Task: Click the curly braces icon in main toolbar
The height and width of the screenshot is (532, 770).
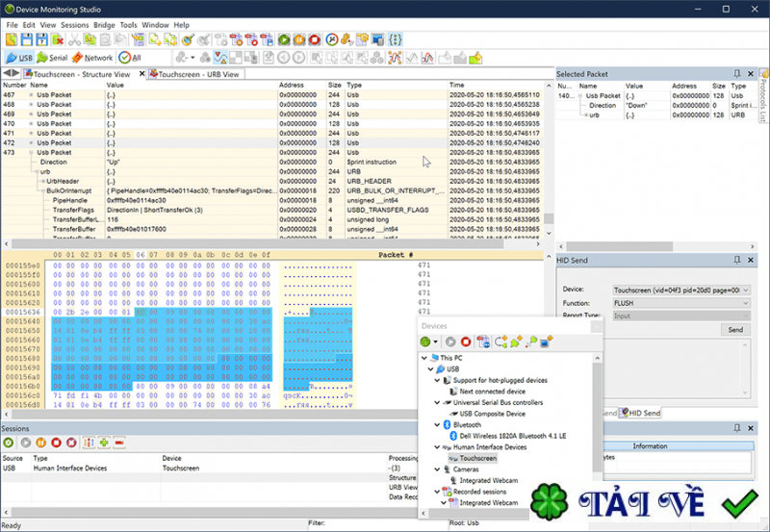Action: tap(398, 39)
